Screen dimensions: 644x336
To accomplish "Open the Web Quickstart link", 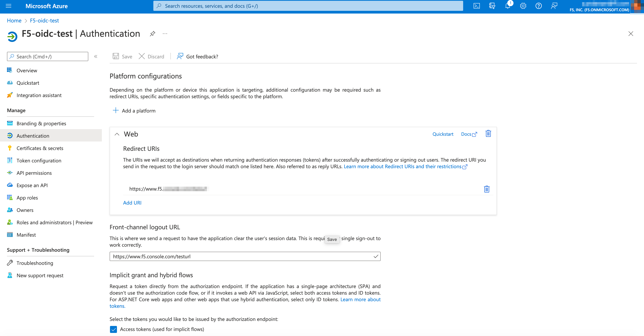I will tap(442, 134).
